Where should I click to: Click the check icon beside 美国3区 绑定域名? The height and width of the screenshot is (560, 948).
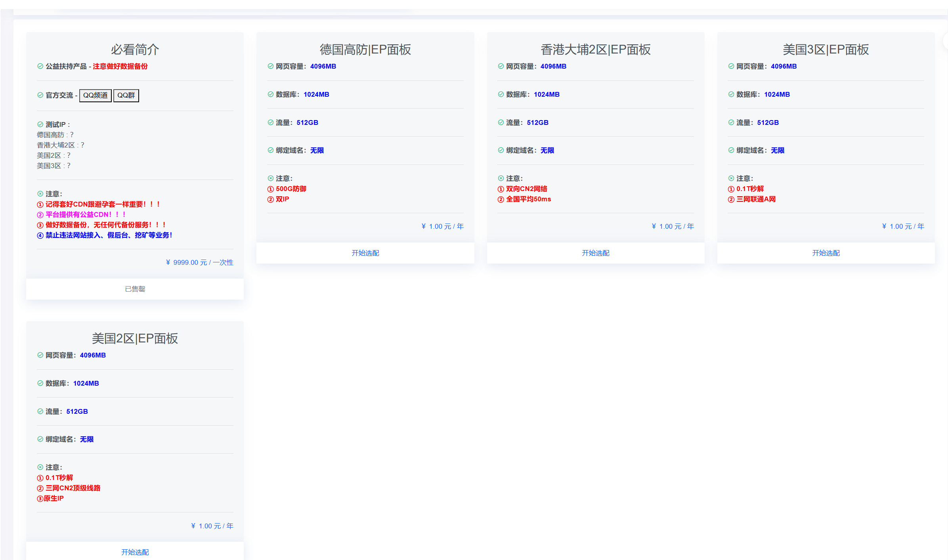point(731,150)
